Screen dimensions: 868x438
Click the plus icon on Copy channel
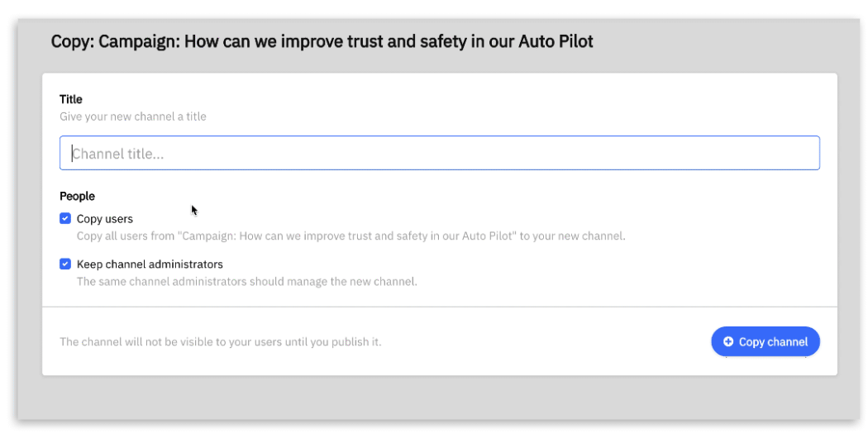tap(728, 341)
